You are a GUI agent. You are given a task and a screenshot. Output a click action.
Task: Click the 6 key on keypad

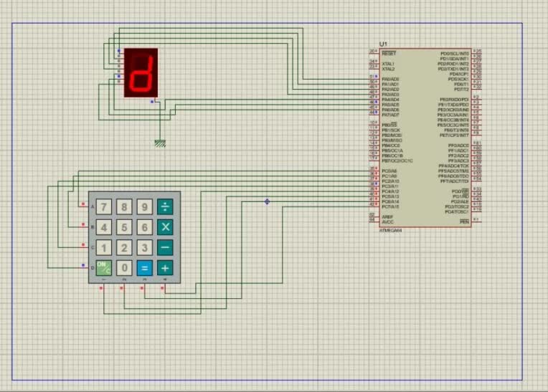coord(145,227)
